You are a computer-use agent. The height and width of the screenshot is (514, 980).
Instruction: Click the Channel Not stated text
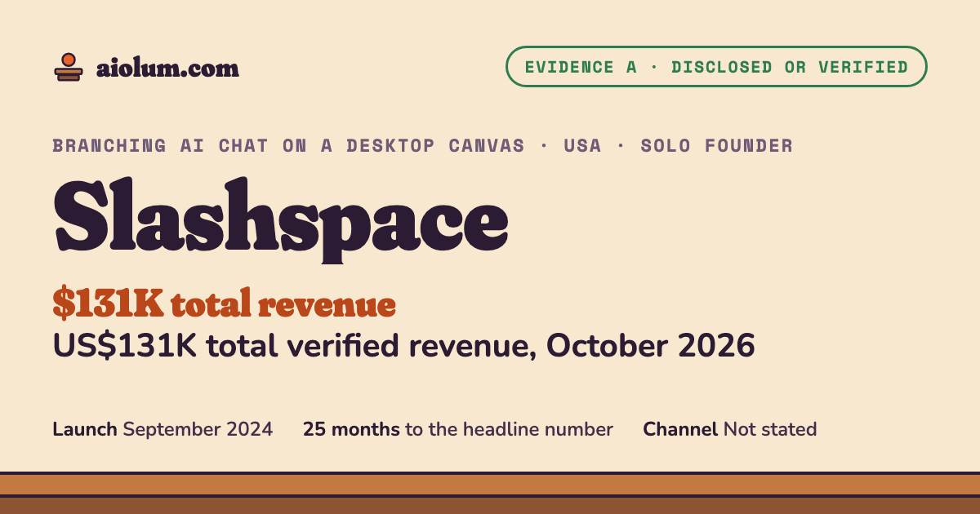coord(730,429)
